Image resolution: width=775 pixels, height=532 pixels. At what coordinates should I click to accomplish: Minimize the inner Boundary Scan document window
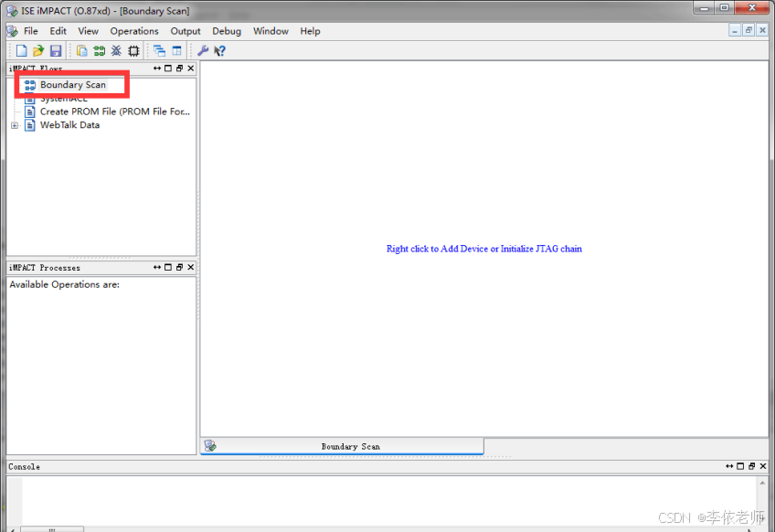click(735, 31)
